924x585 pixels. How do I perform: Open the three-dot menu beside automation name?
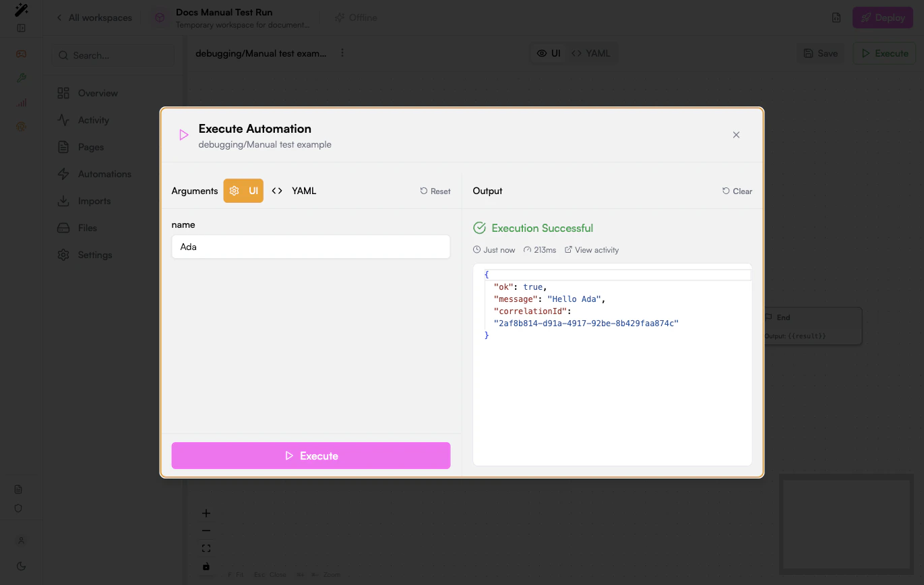(342, 53)
